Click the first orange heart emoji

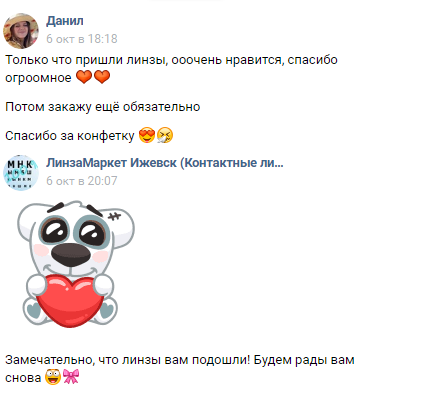(x=84, y=77)
